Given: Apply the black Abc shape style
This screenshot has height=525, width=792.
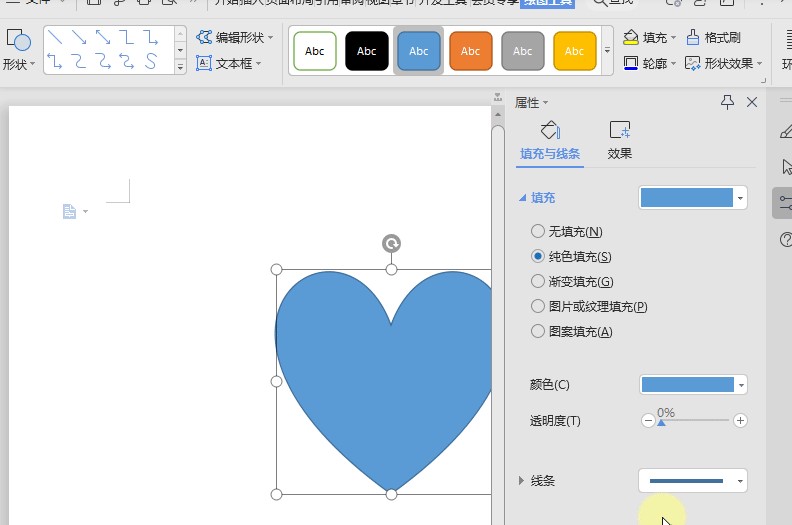Looking at the screenshot, I should 366,50.
